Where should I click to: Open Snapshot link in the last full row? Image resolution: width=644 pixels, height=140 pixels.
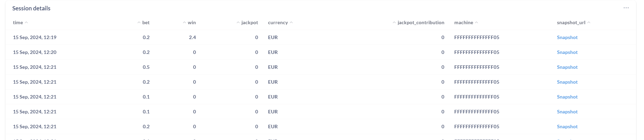click(x=567, y=127)
